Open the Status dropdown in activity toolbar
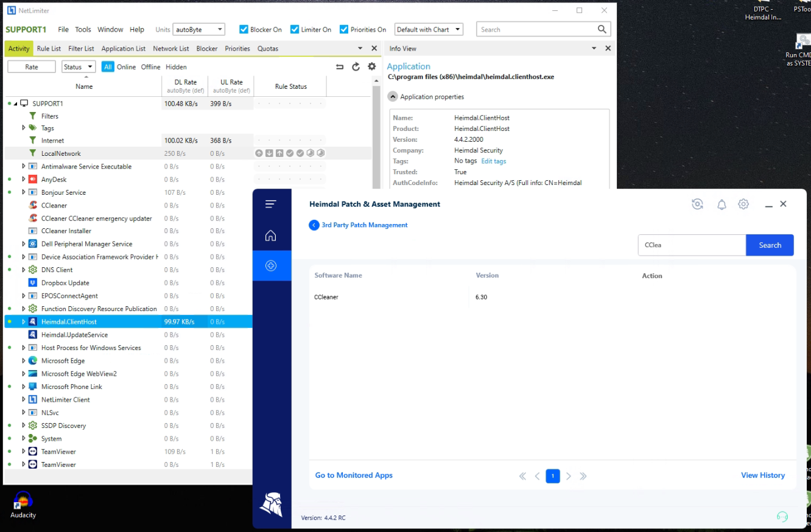 pos(79,67)
